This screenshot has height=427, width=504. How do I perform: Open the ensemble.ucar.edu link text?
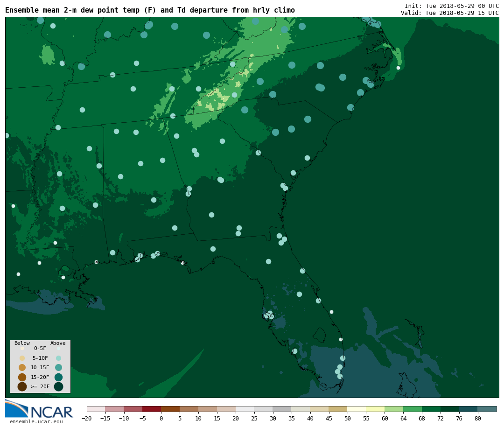(x=36, y=422)
